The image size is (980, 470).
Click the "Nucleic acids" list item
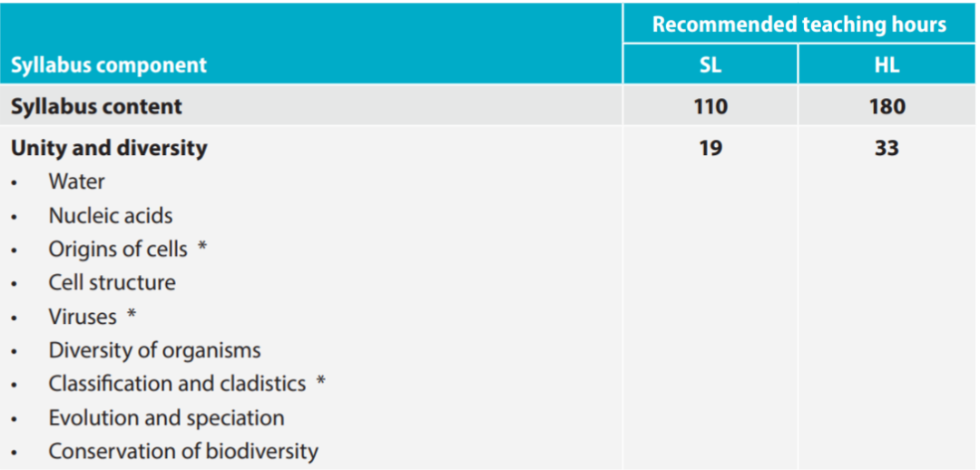click(x=111, y=216)
